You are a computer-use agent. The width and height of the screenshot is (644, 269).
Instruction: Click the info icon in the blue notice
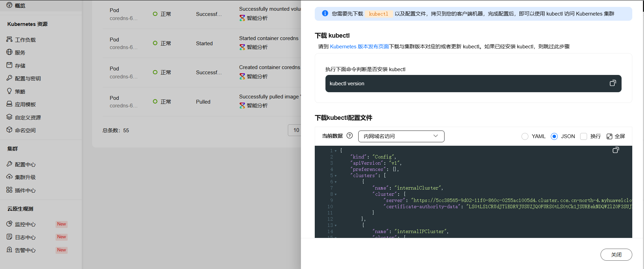pyautogui.click(x=325, y=13)
